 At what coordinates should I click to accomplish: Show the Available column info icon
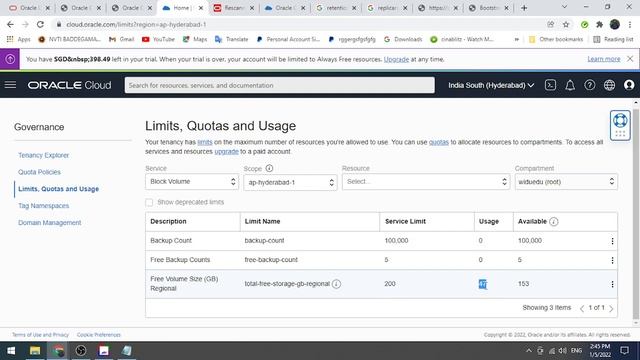[x=553, y=221]
